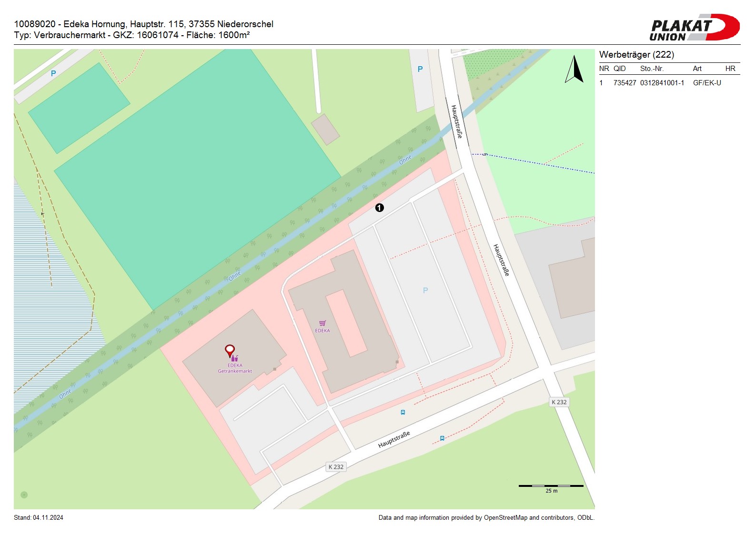Click the parking P symbol in the top-left map corner
Image resolution: width=756 pixels, height=535 pixels.
point(53,73)
